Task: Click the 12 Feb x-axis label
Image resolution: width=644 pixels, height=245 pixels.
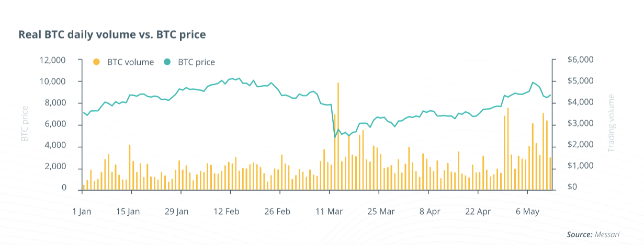Action: click(x=226, y=212)
